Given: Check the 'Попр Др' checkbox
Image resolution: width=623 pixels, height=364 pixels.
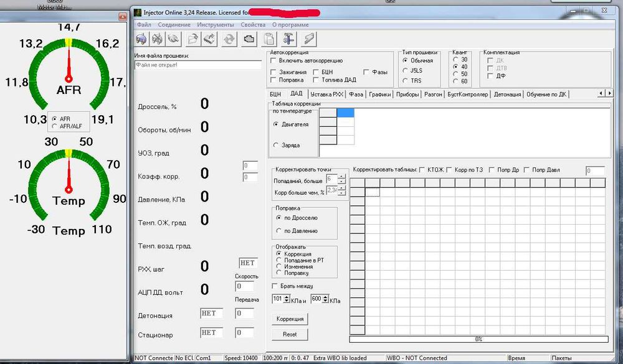Looking at the screenshot, I should coord(492,170).
